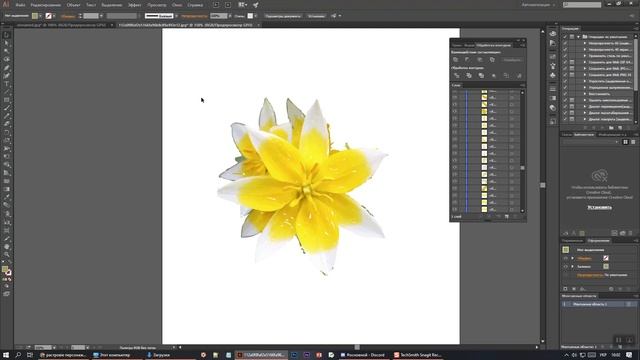
Task: Click the Обводка link in the control bar
Action: click(x=68, y=16)
